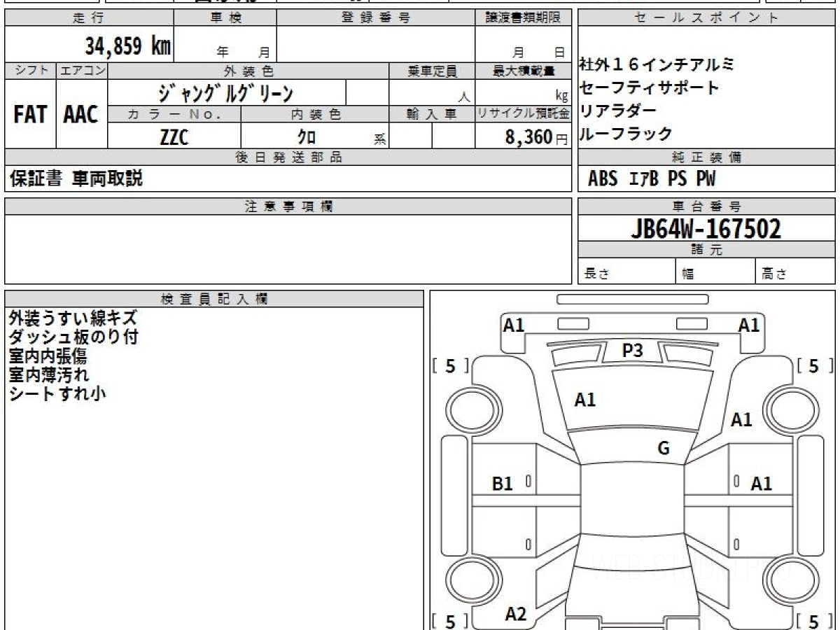The image size is (840, 630).
Task: Click the 車検 header cell
Action: (x=225, y=18)
